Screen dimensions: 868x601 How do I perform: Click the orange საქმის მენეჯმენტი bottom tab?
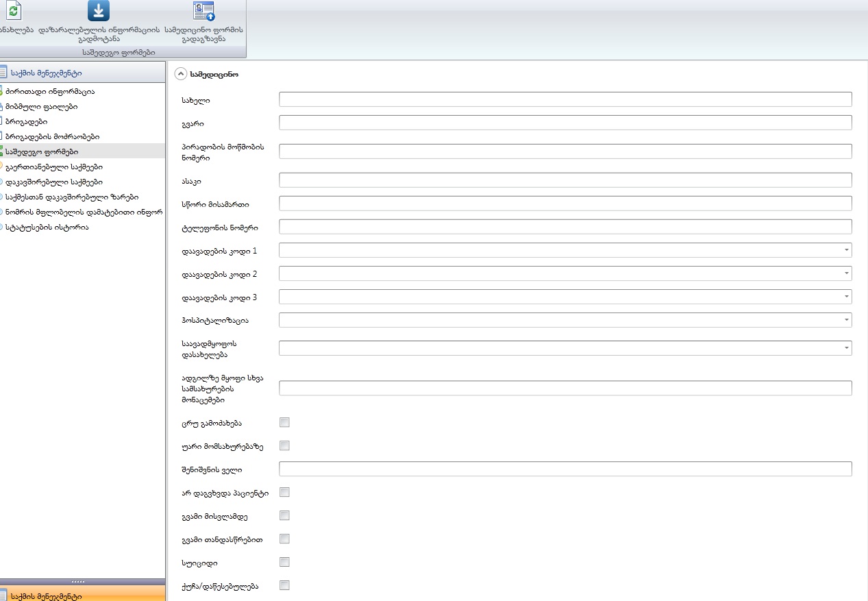(82, 593)
